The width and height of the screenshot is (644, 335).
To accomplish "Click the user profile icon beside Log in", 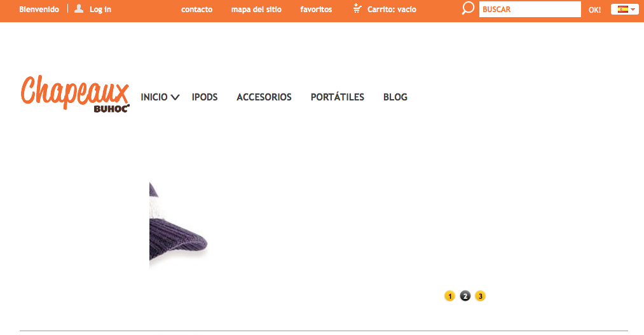I will tap(79, 9).
